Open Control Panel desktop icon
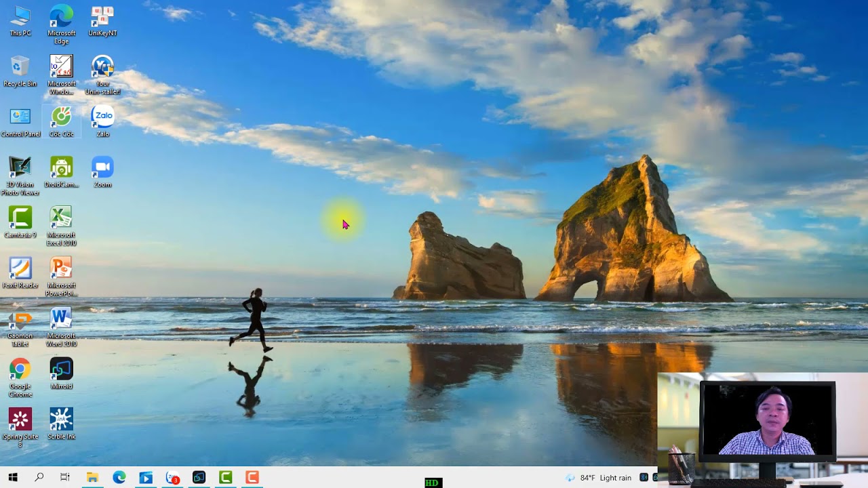Viewport: 868px width, 488px height. (20, 122)
